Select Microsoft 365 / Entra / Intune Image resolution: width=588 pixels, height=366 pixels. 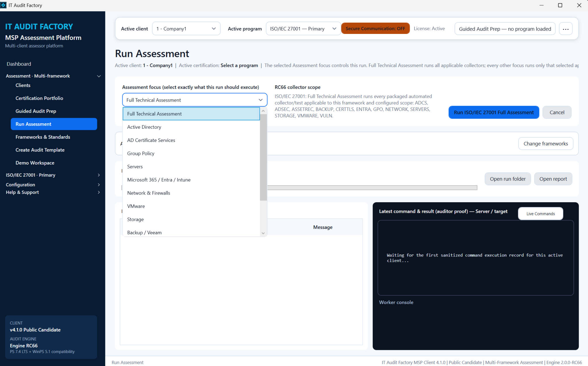[191, 180]
